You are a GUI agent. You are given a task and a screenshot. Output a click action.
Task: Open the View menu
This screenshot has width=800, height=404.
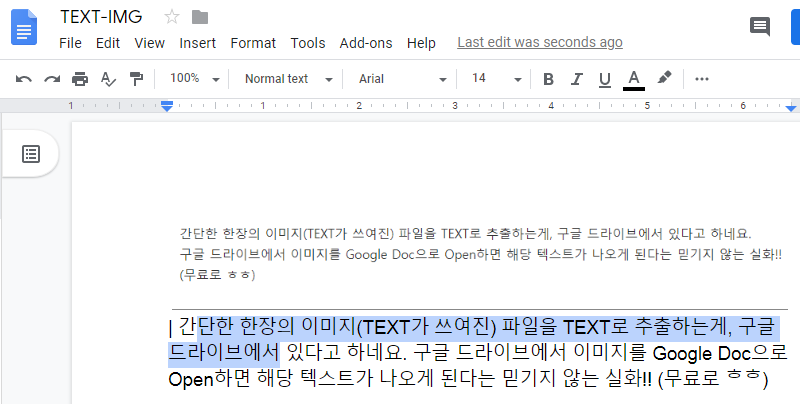[x=149, y=43]
